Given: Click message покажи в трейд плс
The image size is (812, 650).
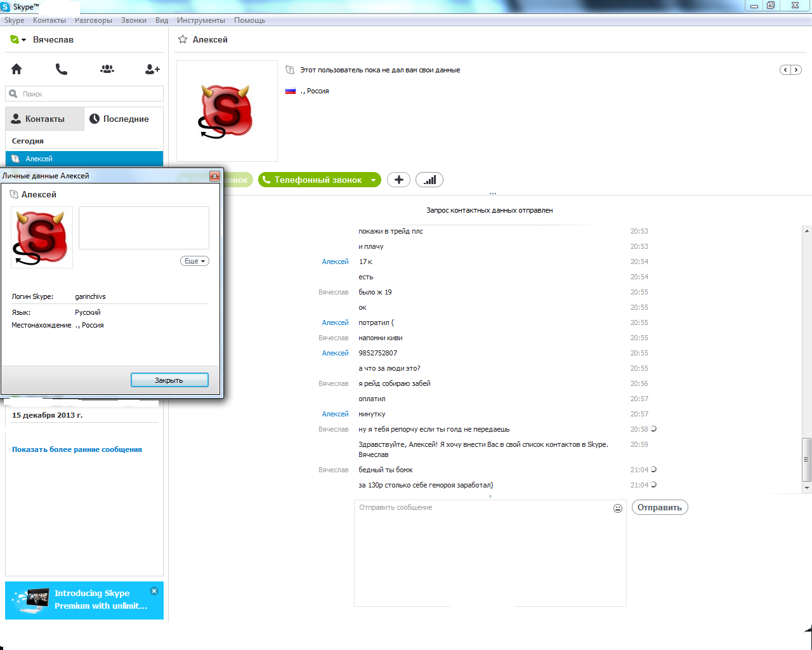Looking at the screenshot, I should tap(391, 231).
